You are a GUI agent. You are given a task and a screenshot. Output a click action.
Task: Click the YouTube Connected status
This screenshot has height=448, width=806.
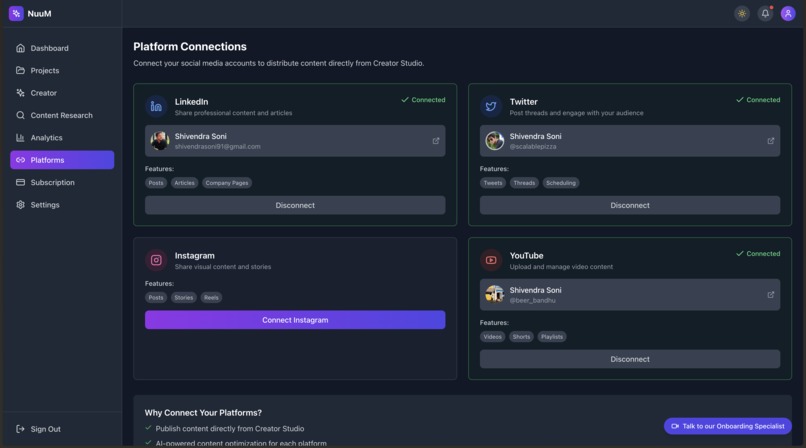(x=758, y=254)
